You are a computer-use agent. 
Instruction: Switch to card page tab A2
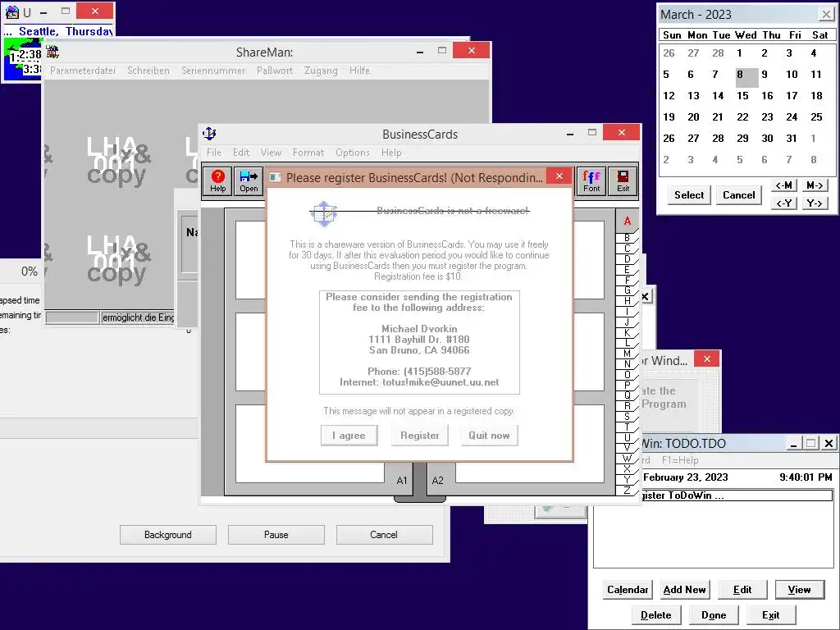438,481
